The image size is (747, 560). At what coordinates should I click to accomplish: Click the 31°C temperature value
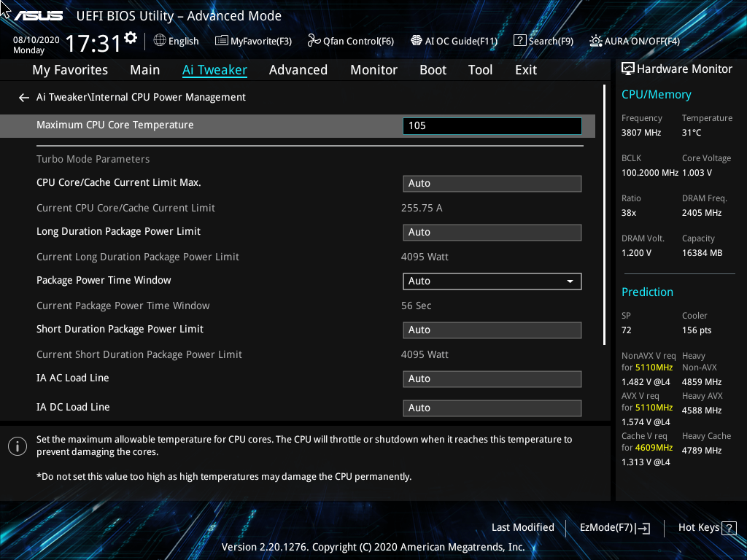[692, 133]
